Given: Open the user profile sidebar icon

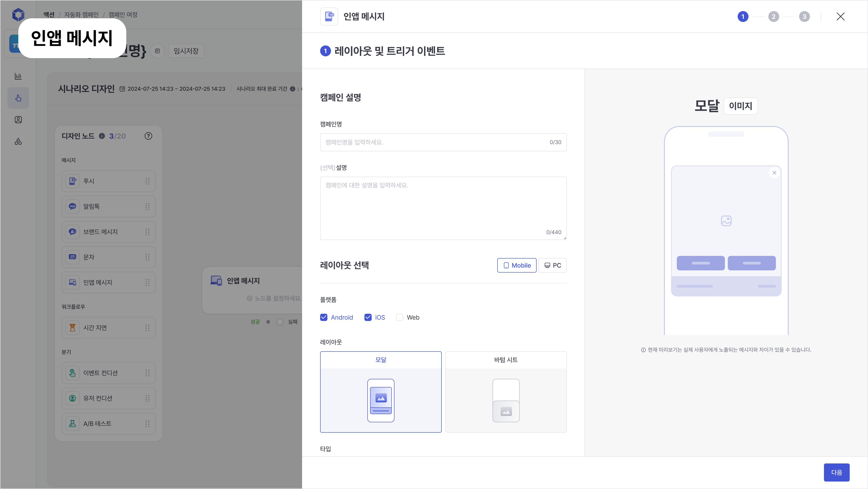Looking at the screenshot, I should click(18, 120).
